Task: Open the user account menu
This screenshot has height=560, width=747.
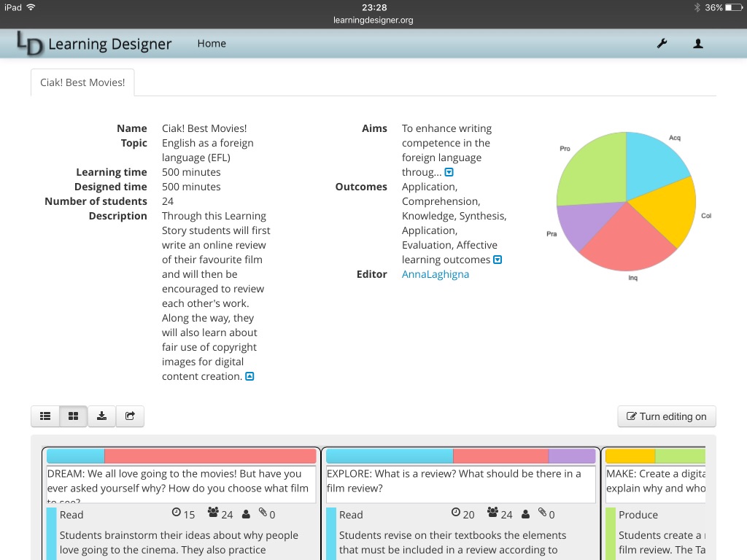Action: tap(697, 44)
